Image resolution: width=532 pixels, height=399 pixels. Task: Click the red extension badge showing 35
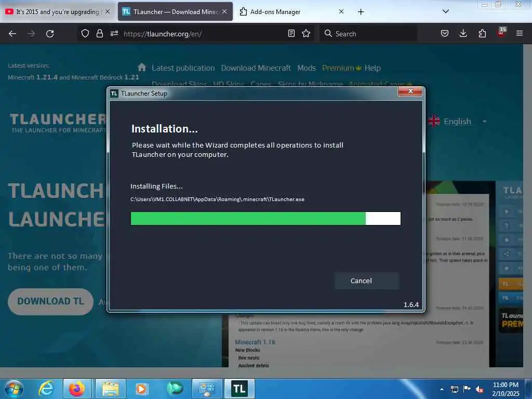tap(501, 32)
